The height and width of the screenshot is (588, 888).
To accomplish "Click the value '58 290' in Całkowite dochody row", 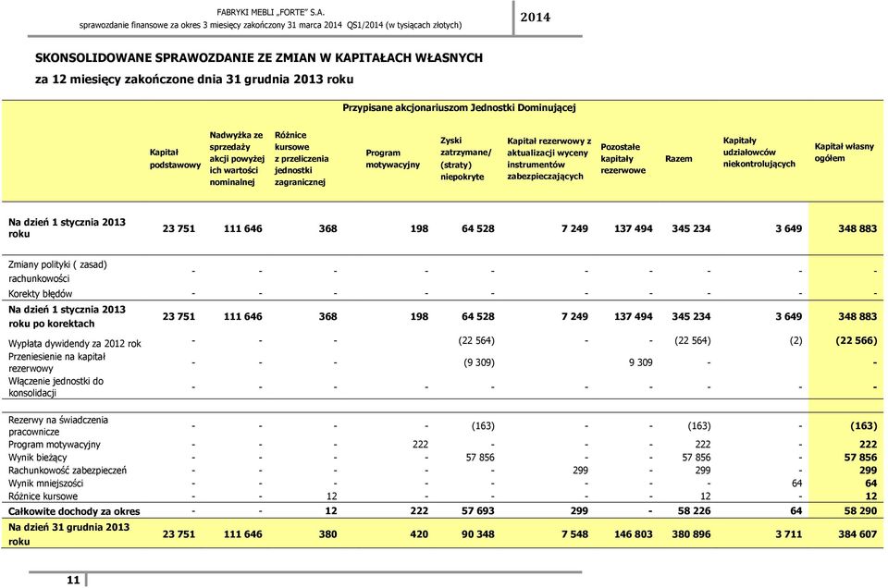I will click(x=860, y=510).
